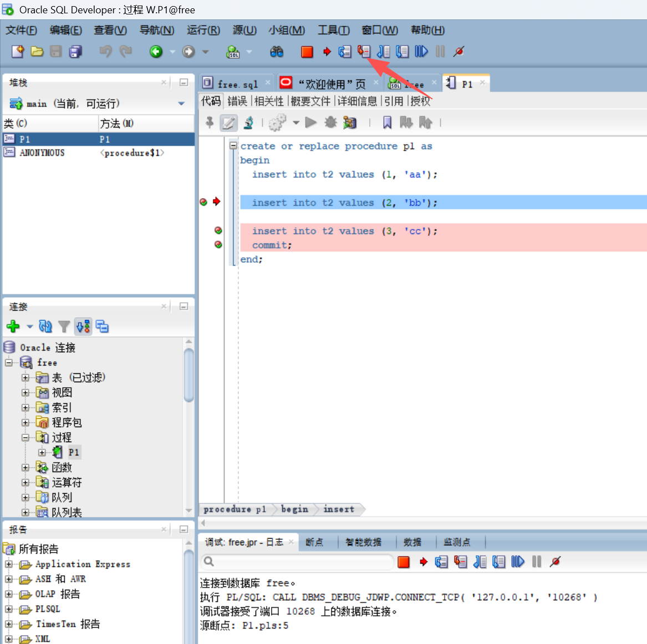The image size is (647, 644).
Task: Select ANONYMOUS row in stack list
Action: click(x=98, y=153)
